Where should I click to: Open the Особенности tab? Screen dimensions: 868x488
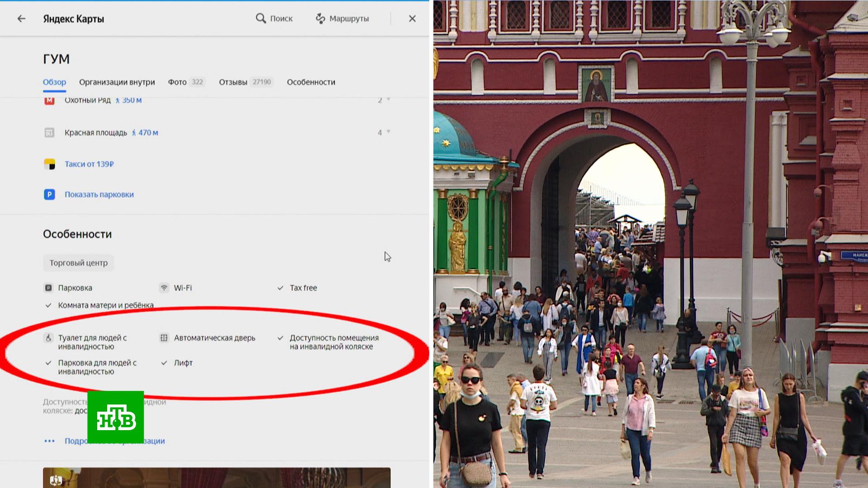[311, 82]
